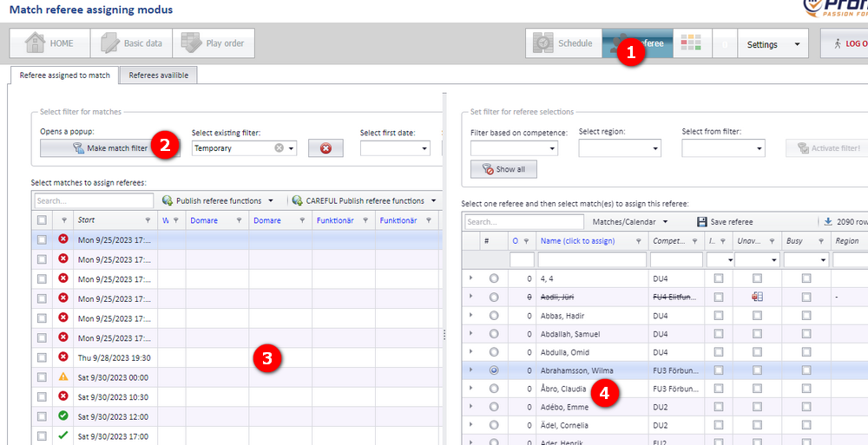The height and width of the screenshot is (445, 868).
Task: Check the Thu 9/28/2023 19:30 match
Action: coord(42,357)
